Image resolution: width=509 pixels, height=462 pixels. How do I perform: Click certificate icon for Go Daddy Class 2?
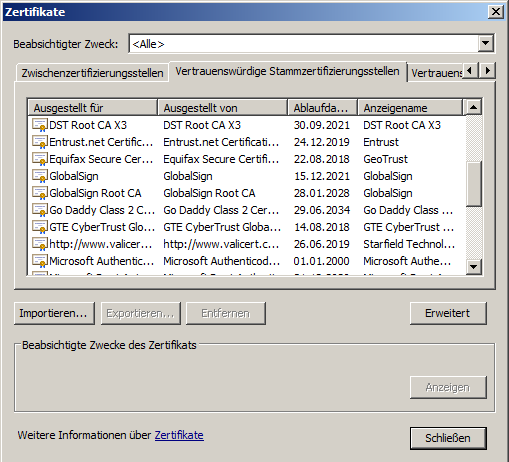[39, 210]
